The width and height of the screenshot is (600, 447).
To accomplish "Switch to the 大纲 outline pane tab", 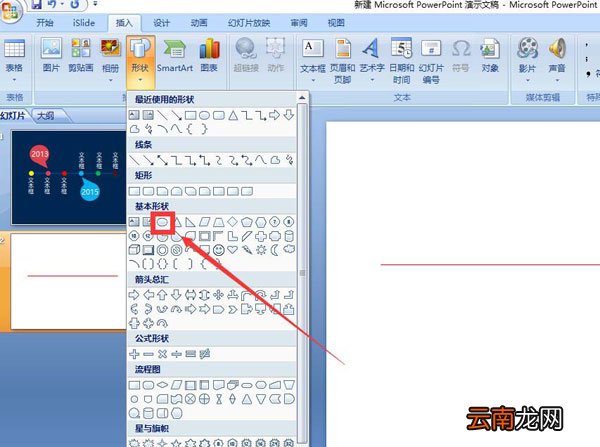I will coord(46,116).
